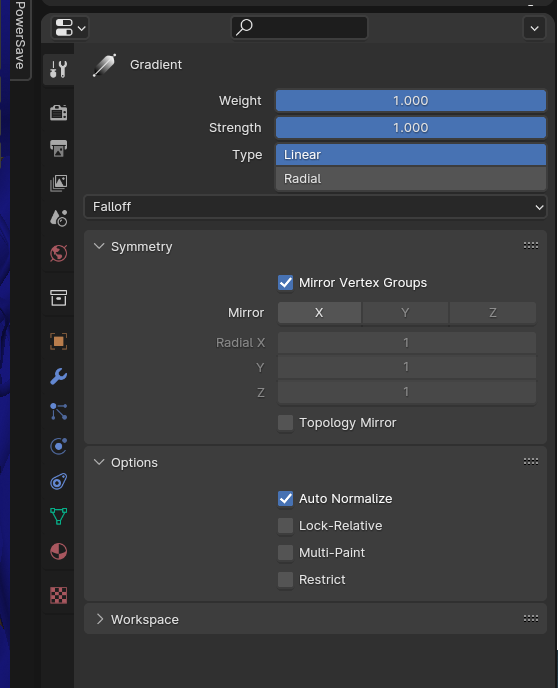Uncheck Mirror Vertex Groups
Image resolution: width=558 pixels, height=688 pixels.
click(286, 283)
